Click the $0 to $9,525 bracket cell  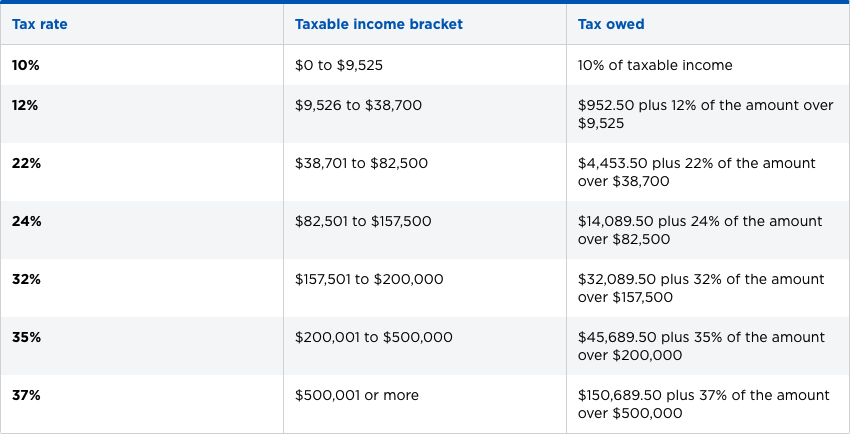coord(339,65)
